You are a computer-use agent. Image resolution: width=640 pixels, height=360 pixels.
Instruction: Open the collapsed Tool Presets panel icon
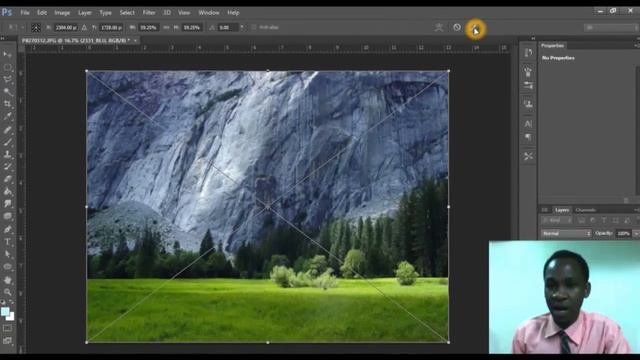coord(528,156)
